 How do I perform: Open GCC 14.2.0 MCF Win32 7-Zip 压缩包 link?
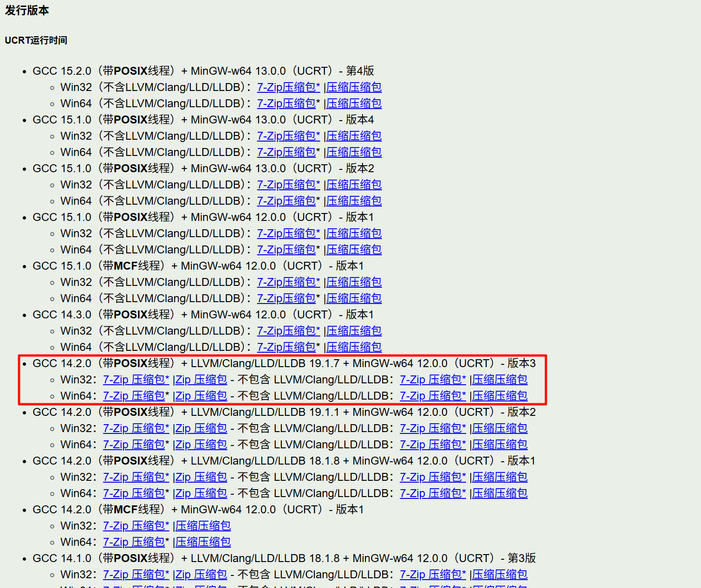coord(136,526)
